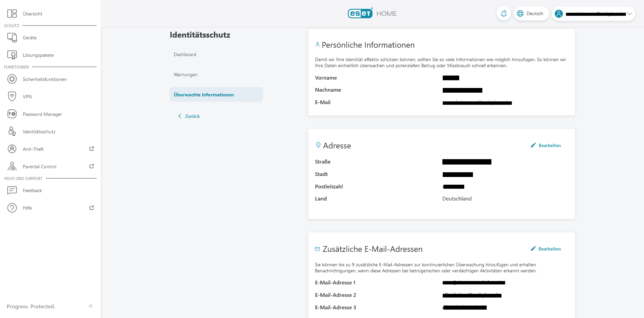Select the Sicherheitsfunktionen gear icon

click(12, 79)
